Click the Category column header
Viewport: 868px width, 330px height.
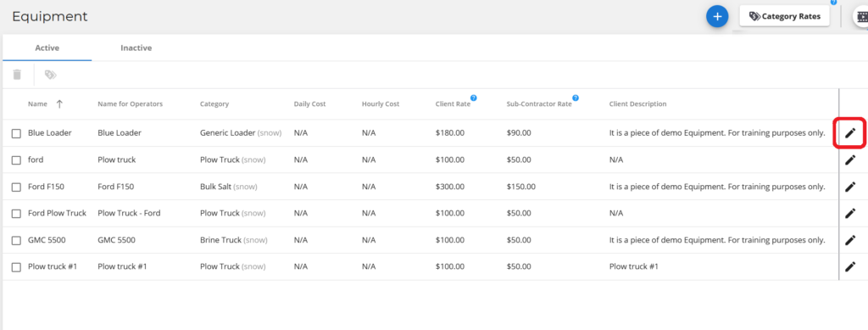[214, 104]
